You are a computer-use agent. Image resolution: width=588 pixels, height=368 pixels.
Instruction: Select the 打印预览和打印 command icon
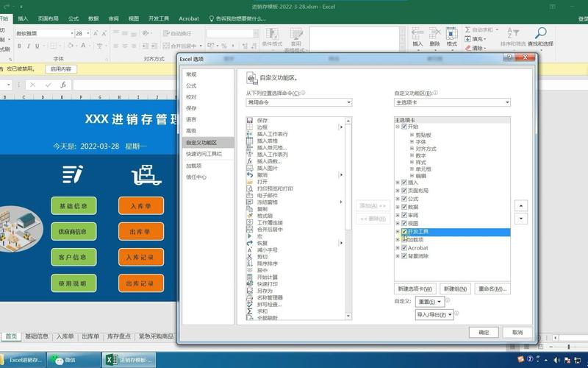coord(249,188)
